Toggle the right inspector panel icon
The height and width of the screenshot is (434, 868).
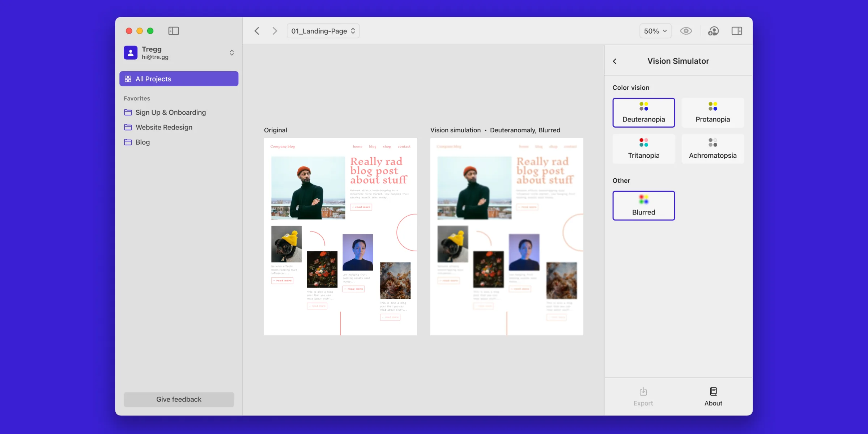point(737,31)
